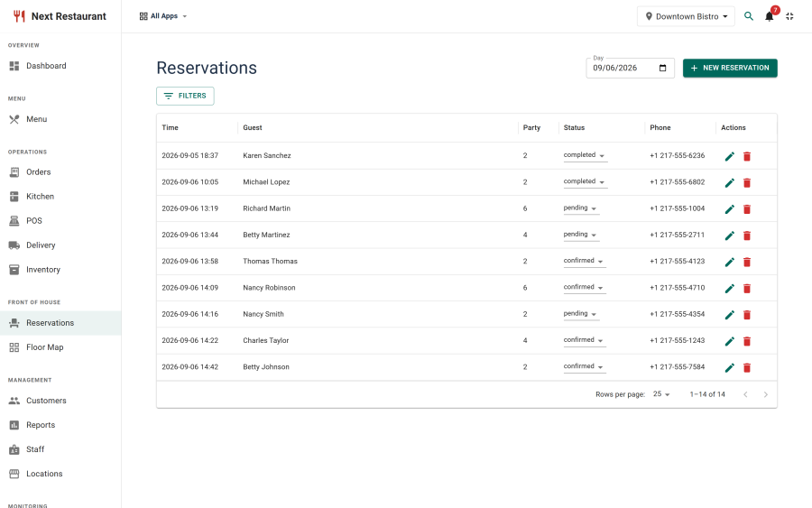Sort by the Time column header
The width and height of the screenshot is (812, 508).
coord(170,127)
